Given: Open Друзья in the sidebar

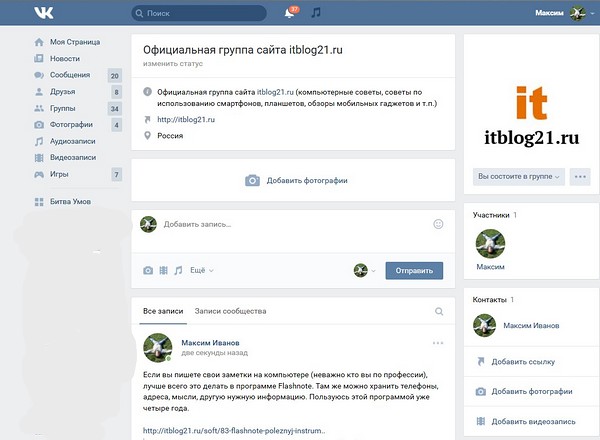Looking at the screenshot, I should tap(62, 92).
